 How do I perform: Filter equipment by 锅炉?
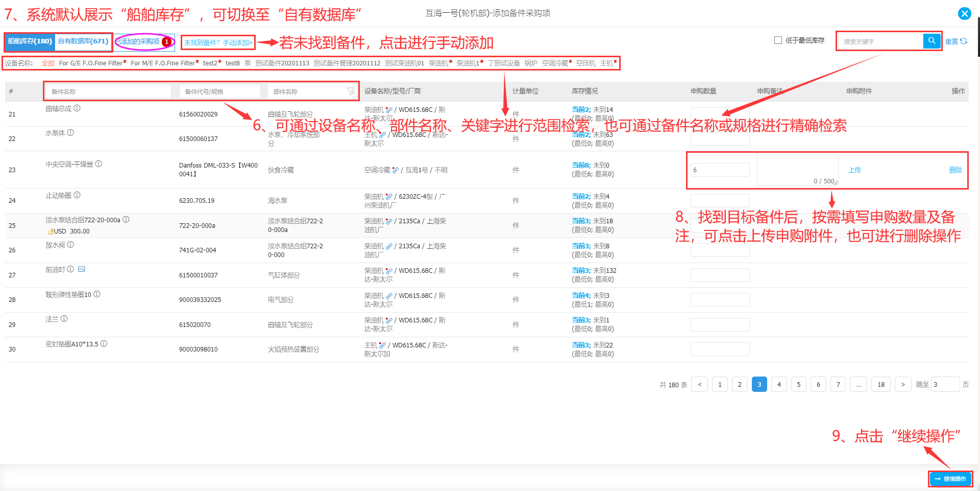531,63
